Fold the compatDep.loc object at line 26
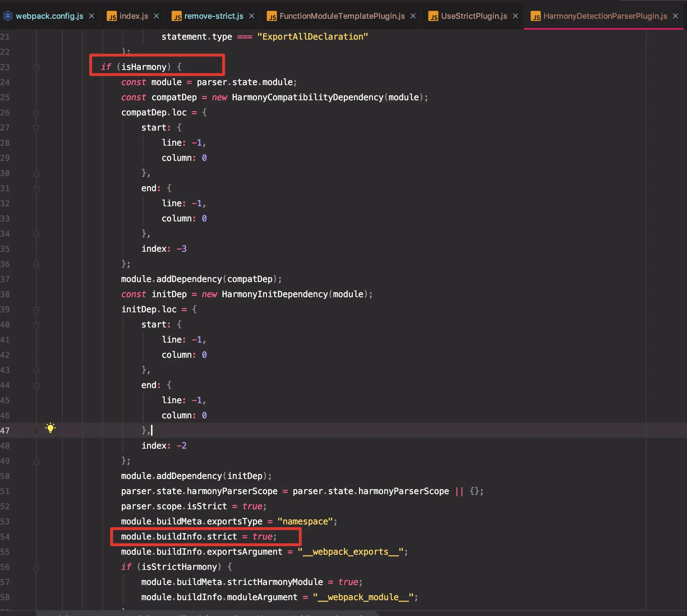This screenshot has width=687, height=616. pyautogui.click(x=36, y=113)
